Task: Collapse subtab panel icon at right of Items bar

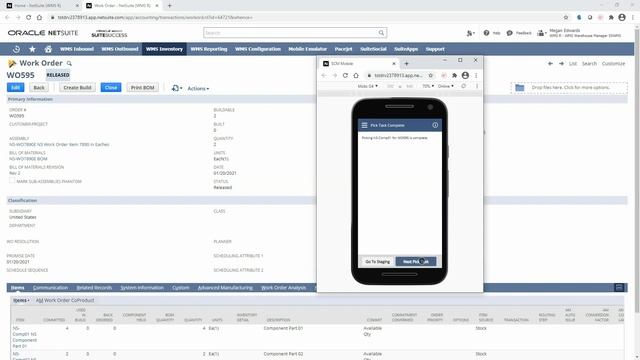Action: tap(619, 288)
